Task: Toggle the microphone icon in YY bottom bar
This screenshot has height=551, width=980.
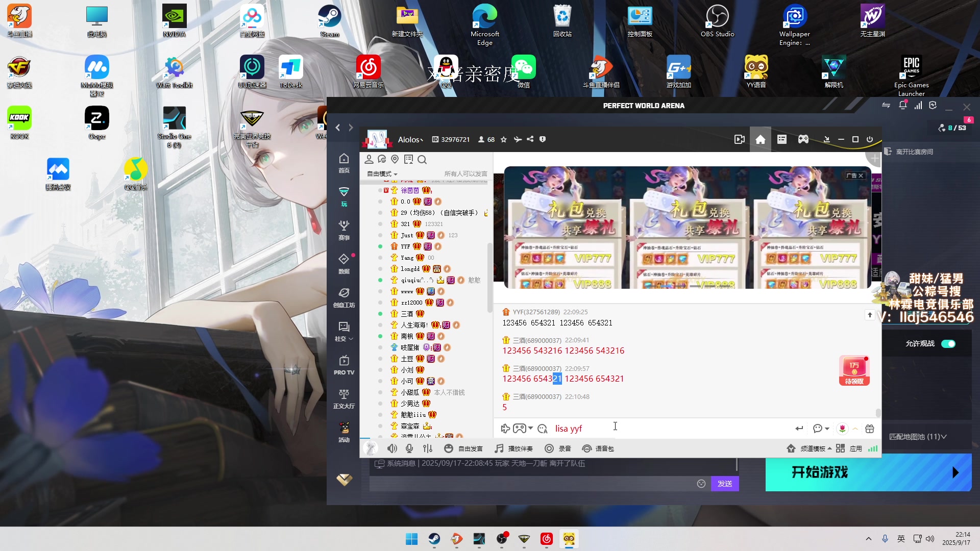Action: tap(409, 448)
